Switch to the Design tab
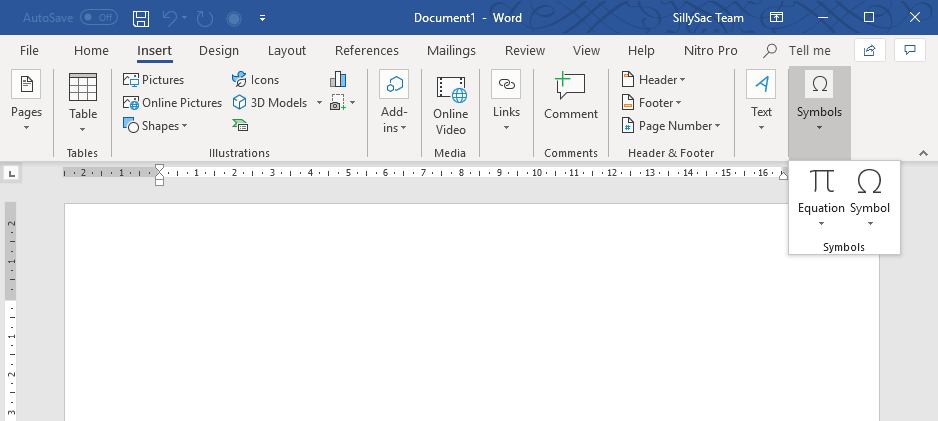The height and width of the screenshot is (421, 938). pos(218,51)
